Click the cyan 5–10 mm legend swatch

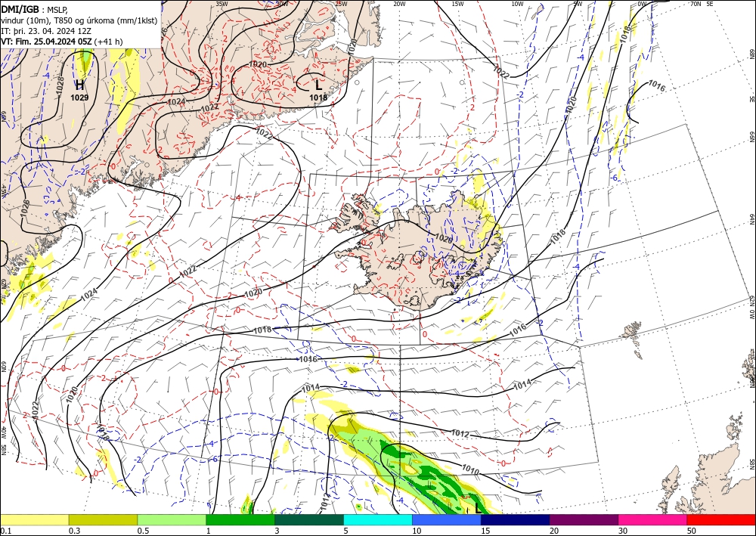378,519
